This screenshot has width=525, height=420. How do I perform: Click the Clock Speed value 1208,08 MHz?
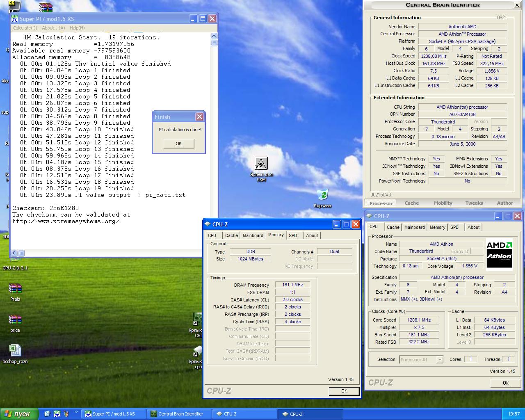point(434,56)
